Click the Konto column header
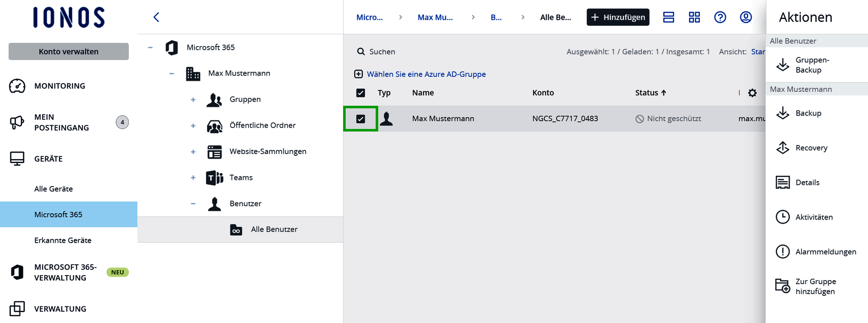This screenshot has width=868, height=323. [543, 93]
